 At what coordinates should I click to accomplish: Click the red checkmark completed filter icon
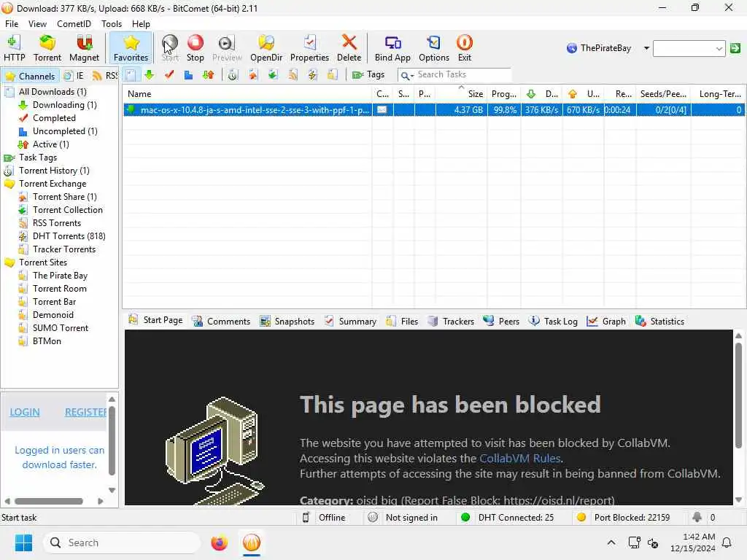pos(169,75)
